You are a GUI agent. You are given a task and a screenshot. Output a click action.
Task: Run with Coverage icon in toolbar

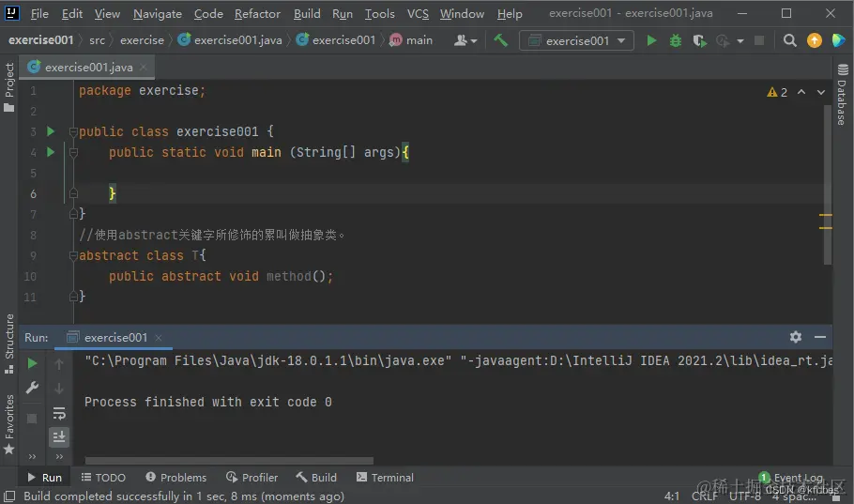(700, 40)
